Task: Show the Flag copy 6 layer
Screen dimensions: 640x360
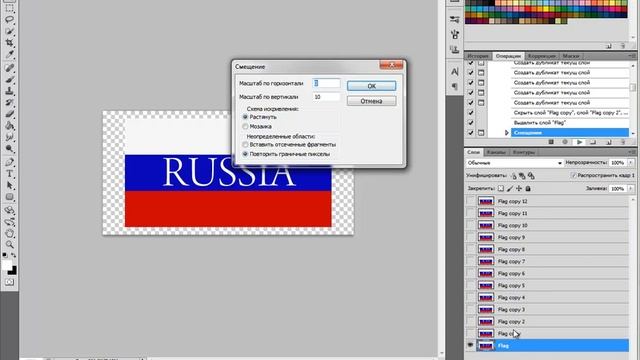Action: tap(470, 273)
